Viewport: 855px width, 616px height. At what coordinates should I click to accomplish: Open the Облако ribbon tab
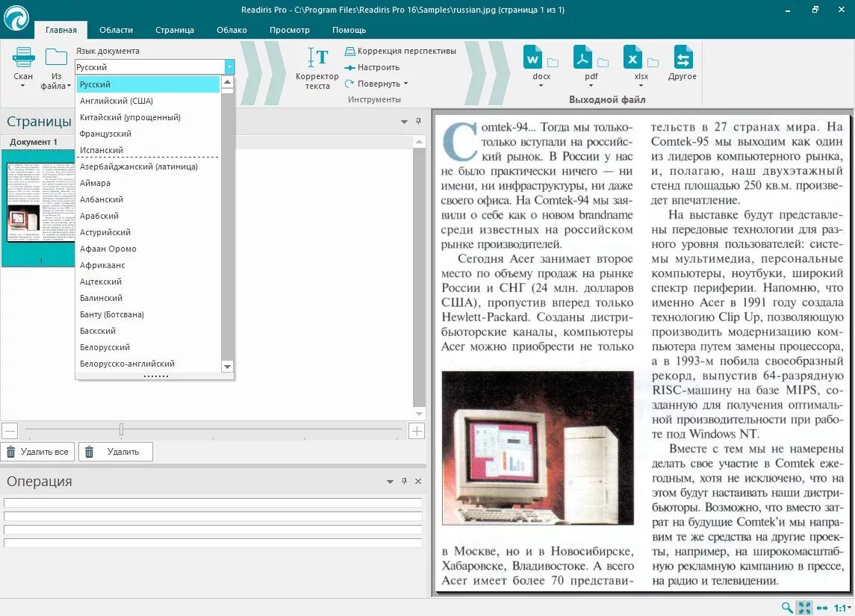point(231,30)
